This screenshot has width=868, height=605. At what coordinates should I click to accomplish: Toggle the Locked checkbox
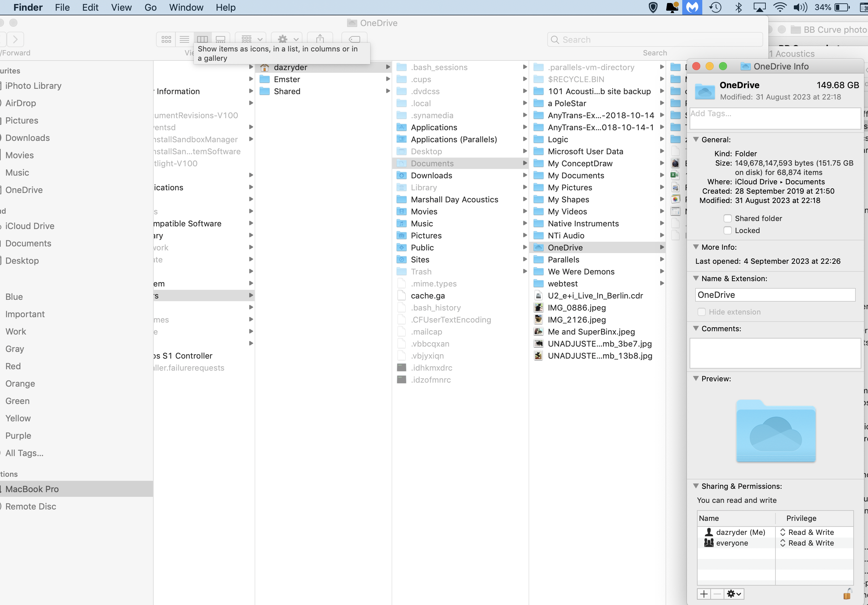tap(727, 230)
